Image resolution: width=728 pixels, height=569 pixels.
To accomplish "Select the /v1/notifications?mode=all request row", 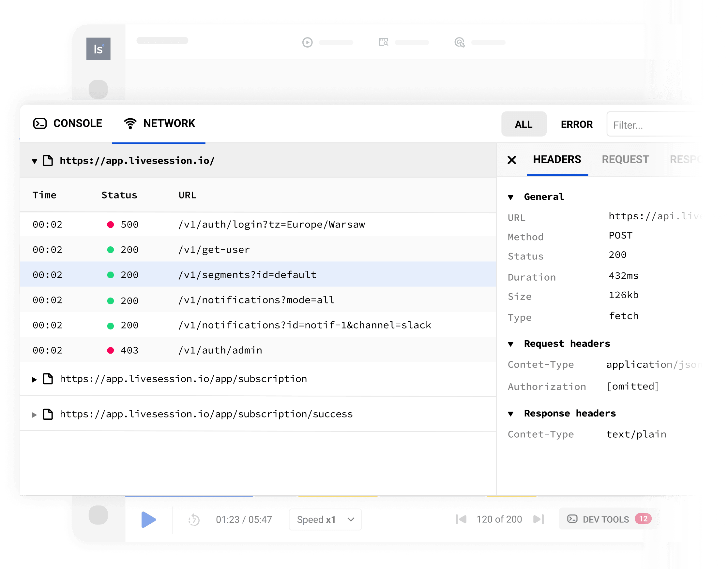I will click(x=258, y=300).
